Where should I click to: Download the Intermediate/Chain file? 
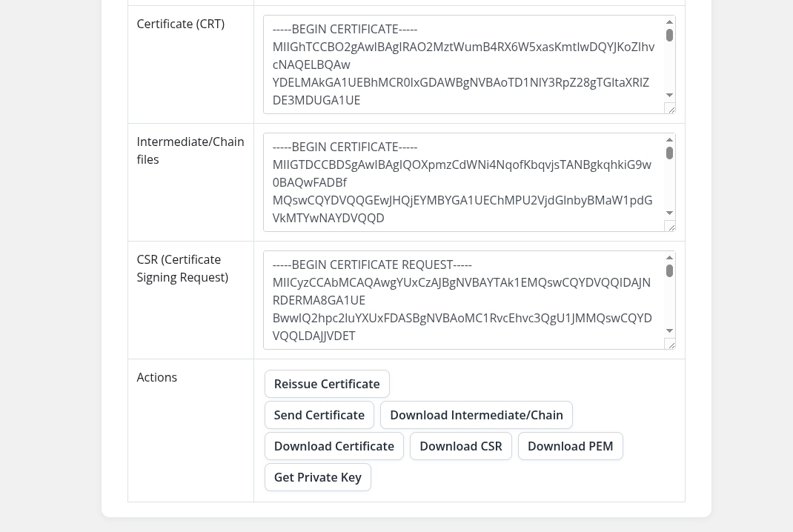coord(477,415)
